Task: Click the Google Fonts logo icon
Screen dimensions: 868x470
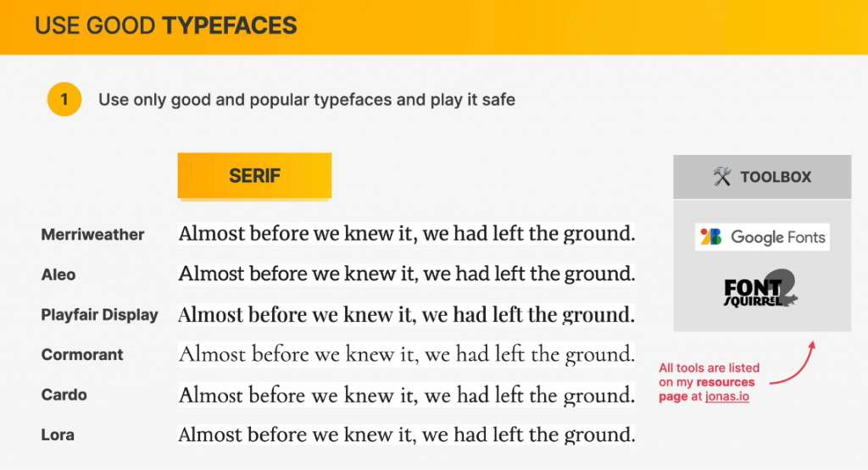Action: click(x=710, y=237)
